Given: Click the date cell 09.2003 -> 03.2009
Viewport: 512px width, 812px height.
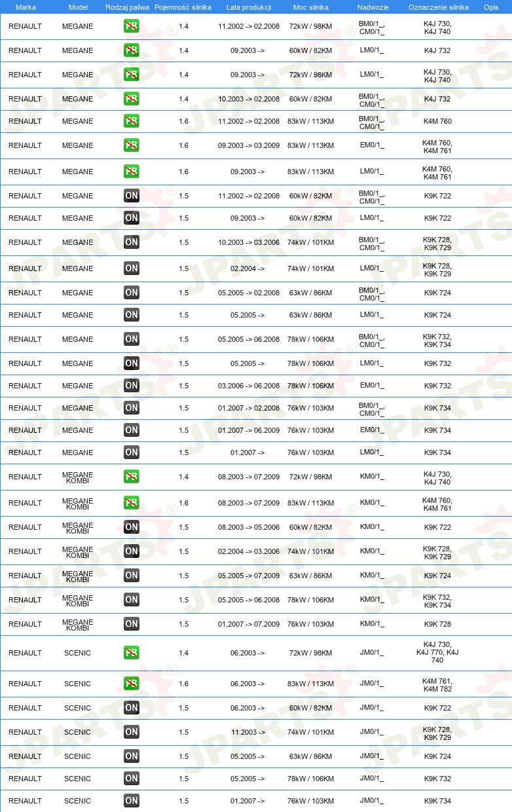Looking at the screenshot, I should [249, 146].
